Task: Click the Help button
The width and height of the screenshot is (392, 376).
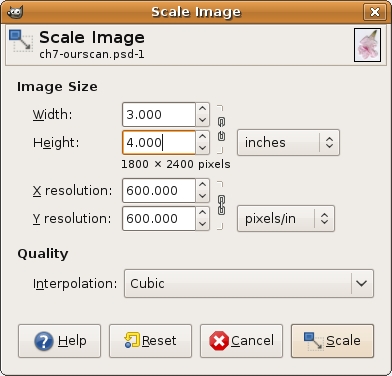Action: tap(59, 341)
